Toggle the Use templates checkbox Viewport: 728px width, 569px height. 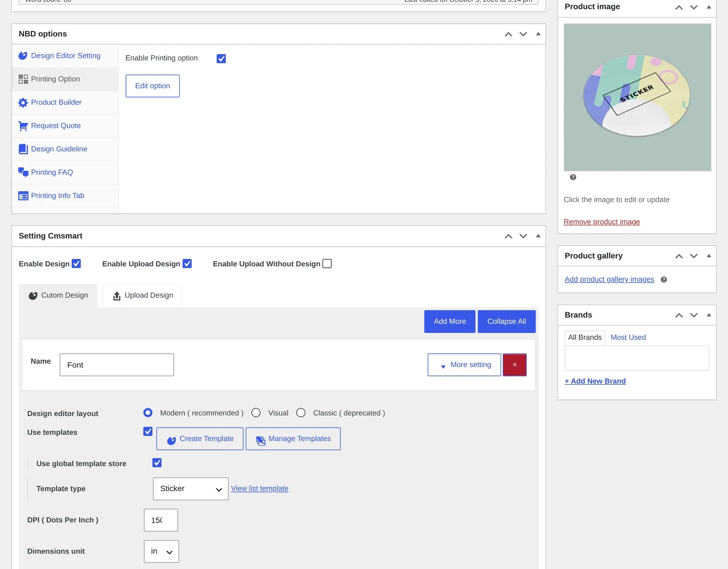point(148,432)
